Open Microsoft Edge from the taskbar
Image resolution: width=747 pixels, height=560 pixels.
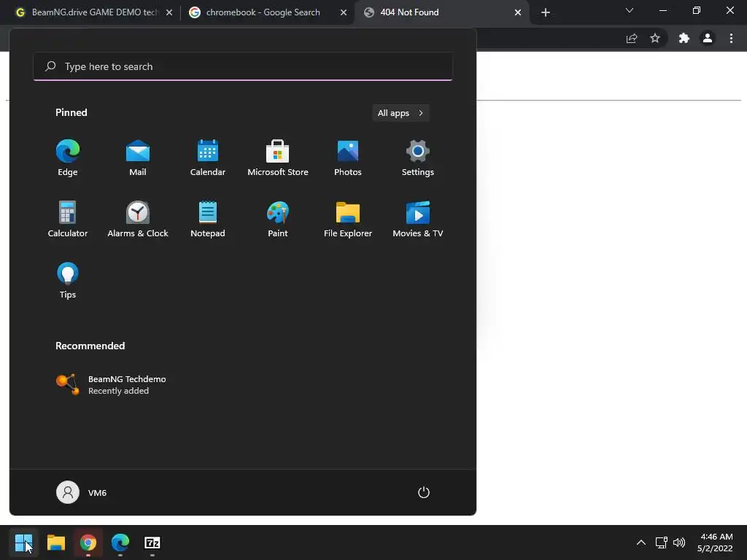click(120, 542)
